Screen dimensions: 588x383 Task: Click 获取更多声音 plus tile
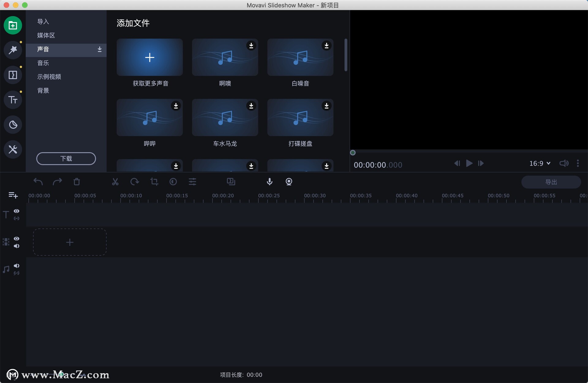(150, 57)
